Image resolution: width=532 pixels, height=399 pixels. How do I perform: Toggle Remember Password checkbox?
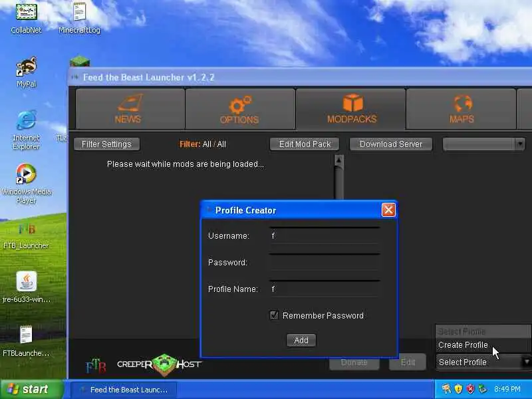[274, 315]
